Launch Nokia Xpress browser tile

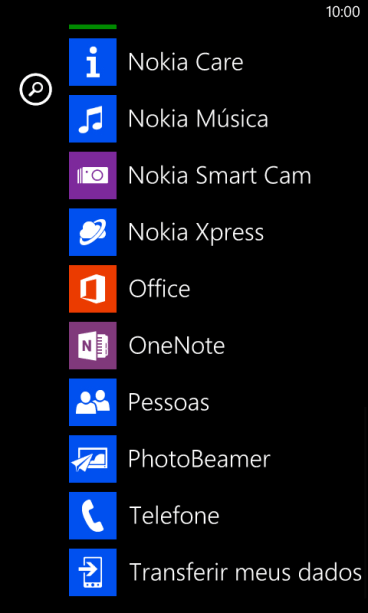93,232
